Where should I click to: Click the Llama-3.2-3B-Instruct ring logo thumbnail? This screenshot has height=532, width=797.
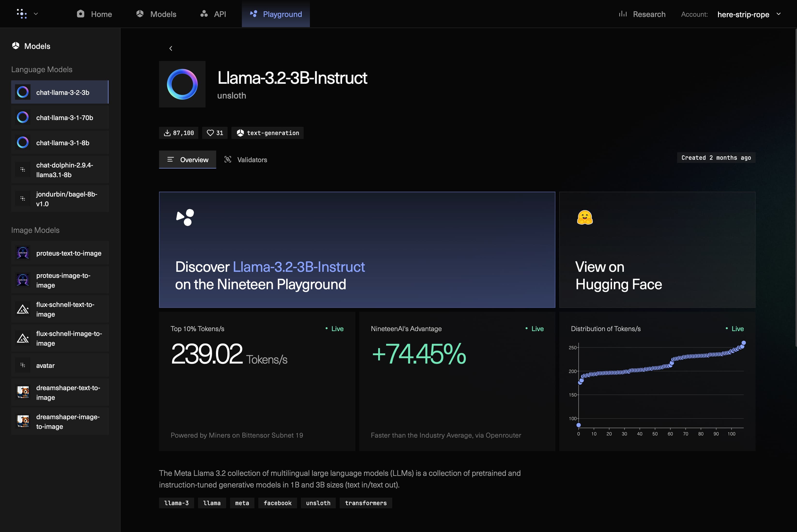coord(182,84)
